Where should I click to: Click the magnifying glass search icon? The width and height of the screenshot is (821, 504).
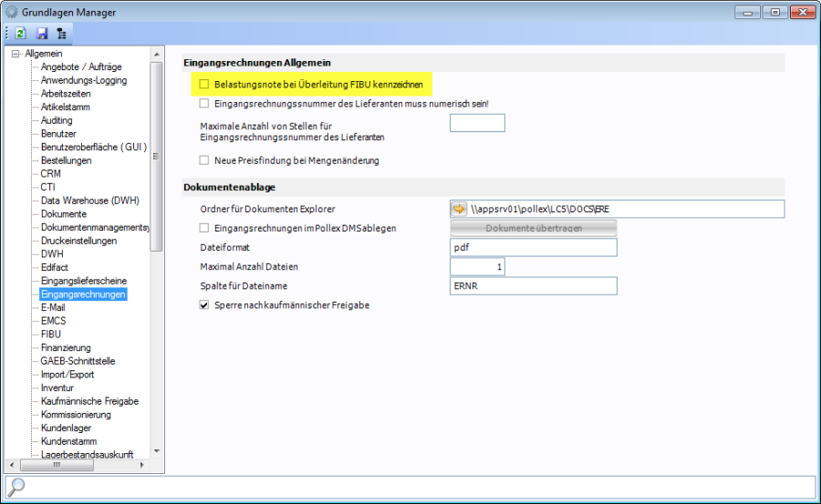pos(16,487)
